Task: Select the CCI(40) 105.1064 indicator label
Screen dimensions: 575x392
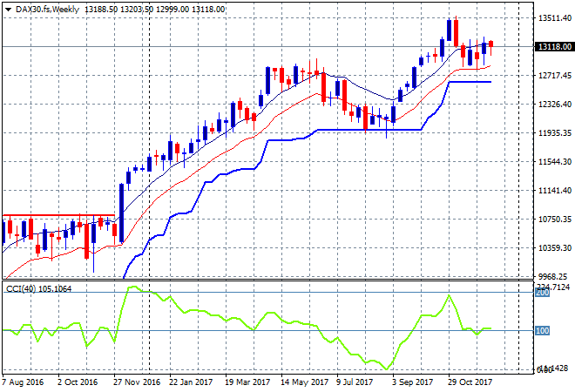Action: point(38,289)
